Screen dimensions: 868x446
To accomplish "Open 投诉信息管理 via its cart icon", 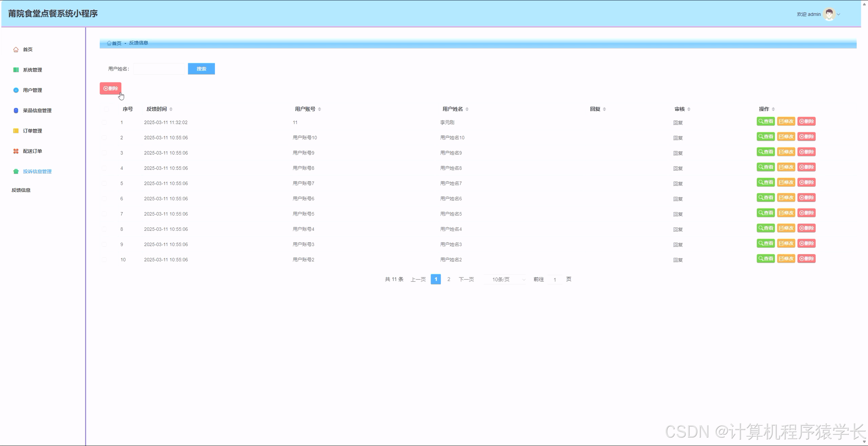I will [x=16, y=171].
